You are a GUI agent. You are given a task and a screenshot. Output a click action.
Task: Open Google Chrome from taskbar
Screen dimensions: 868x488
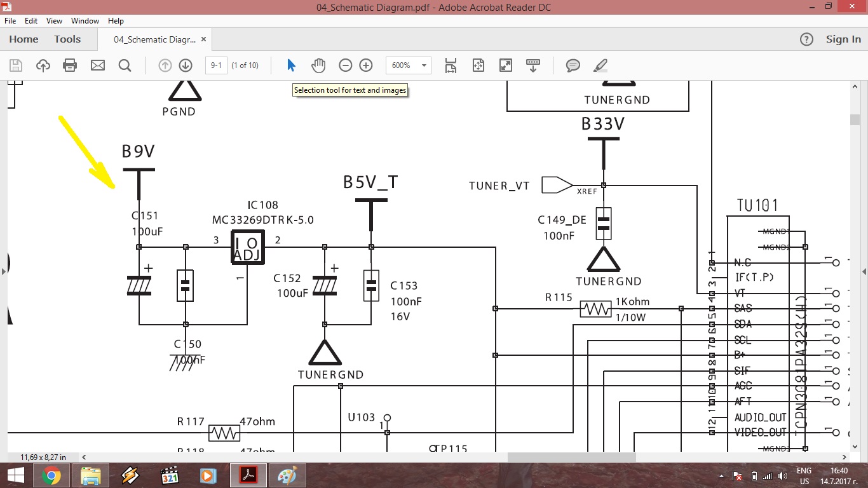pyautogui.click(x=51, y=475)
